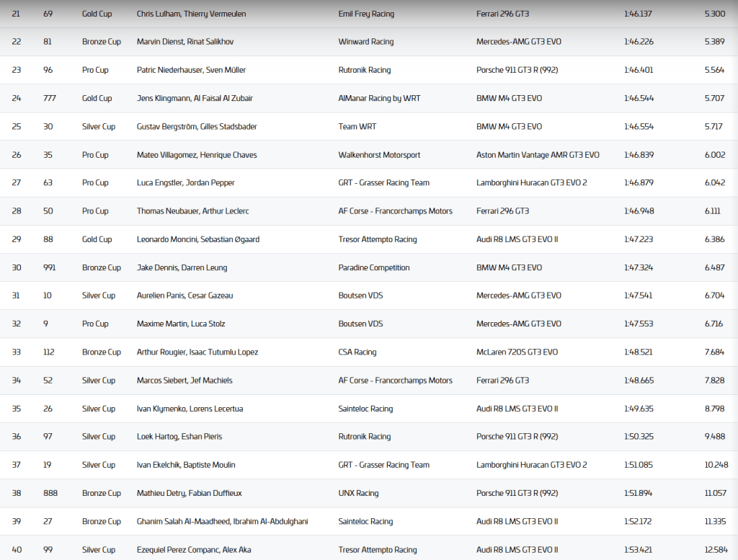Select drivers Loek Hartog, Eshan Pieris

coord(179,436)
